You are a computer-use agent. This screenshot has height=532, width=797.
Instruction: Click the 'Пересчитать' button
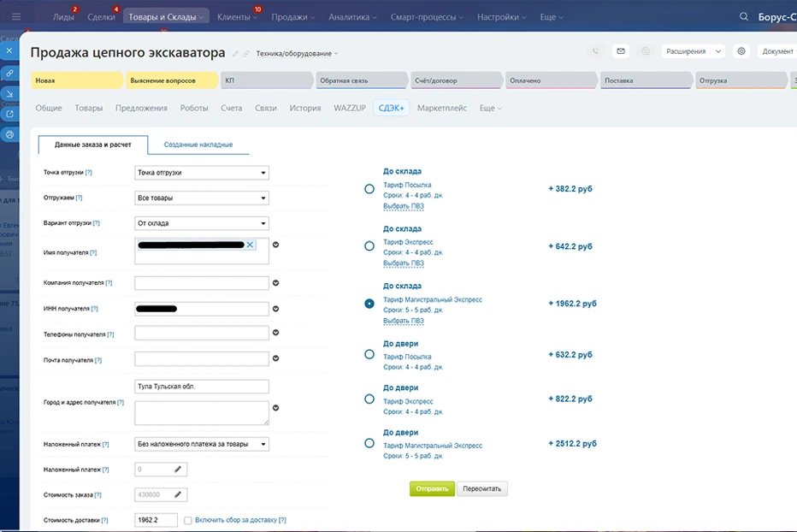(482, 489)
